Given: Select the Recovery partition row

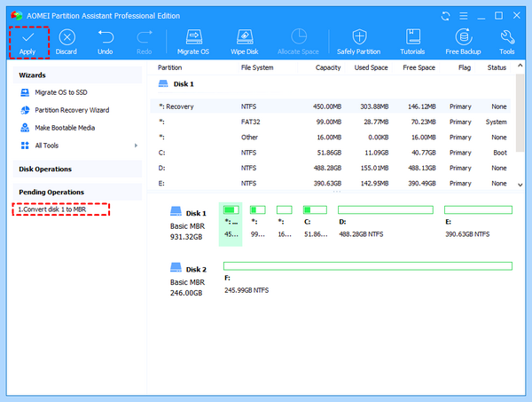Looking at the screenshot, I should coord(330,106).
